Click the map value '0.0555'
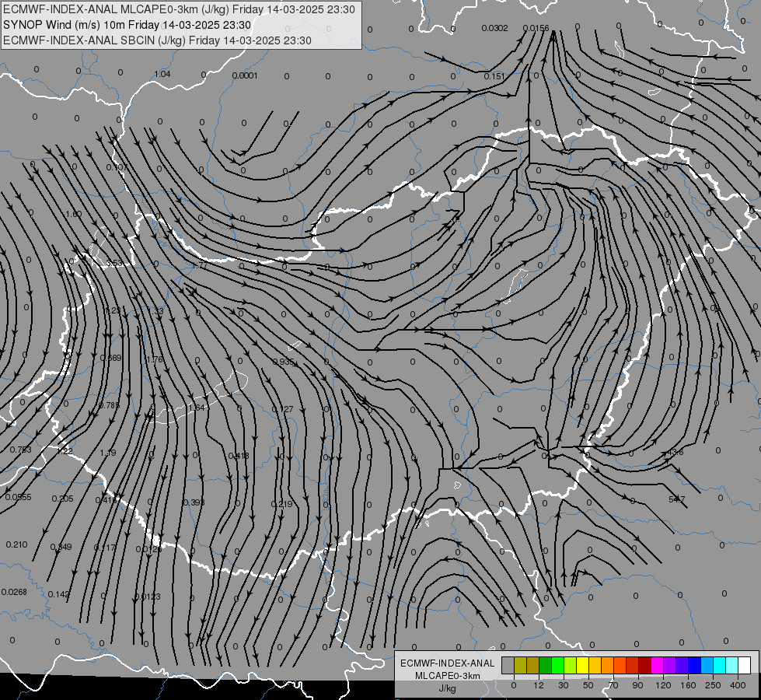The height and width of the screenshot is (700, 761). click(18, 497)
